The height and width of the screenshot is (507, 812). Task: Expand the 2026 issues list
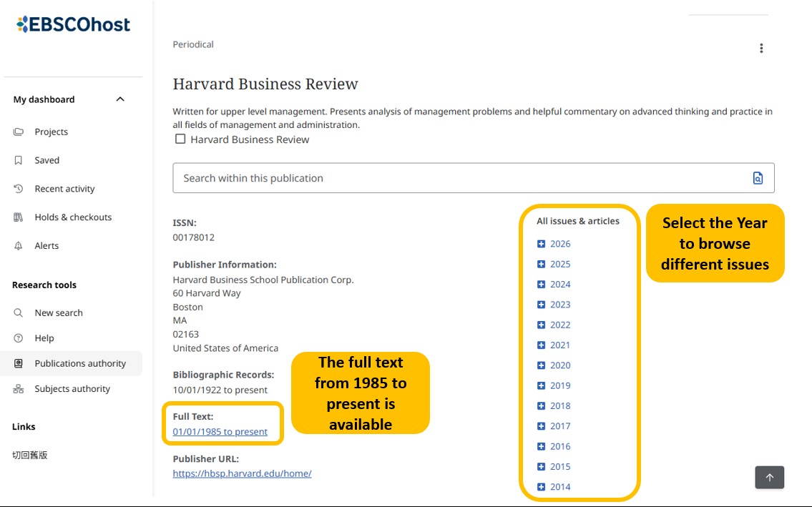tap(542, 244)
